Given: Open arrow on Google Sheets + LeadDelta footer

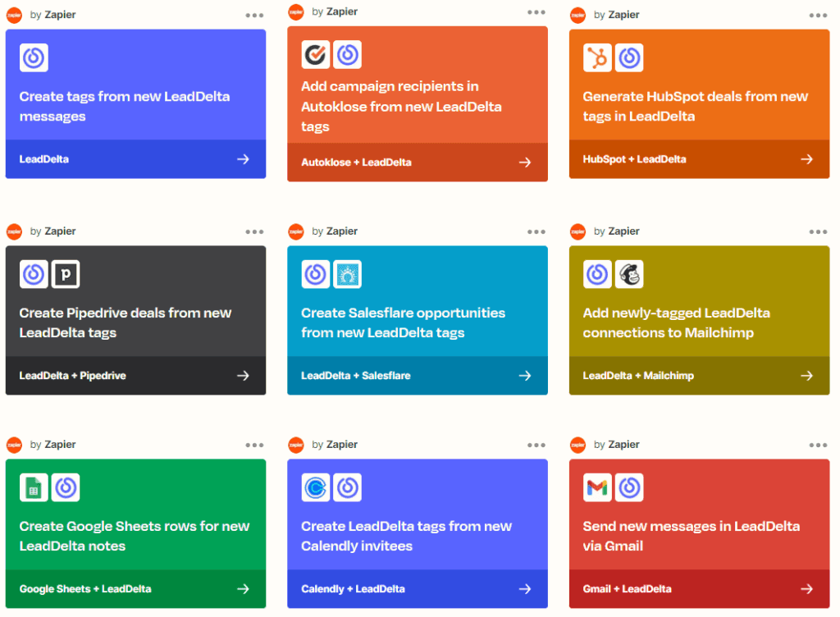Looking at the screenshot, I should pyautogui.click(x=243, y=588).
